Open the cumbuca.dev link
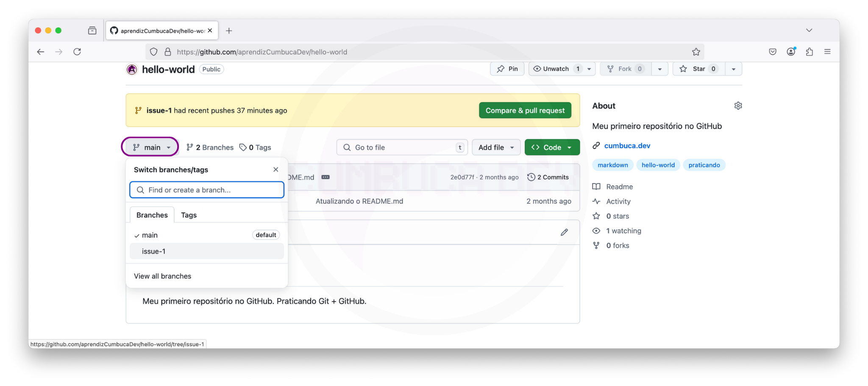868x386 pixels. point(627,146)
